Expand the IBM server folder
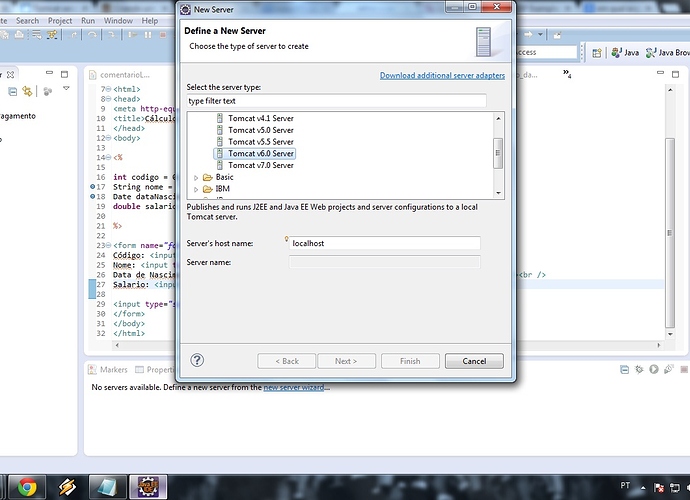The height and width of the screenshot is (500, 690). (x=196, y=189)
